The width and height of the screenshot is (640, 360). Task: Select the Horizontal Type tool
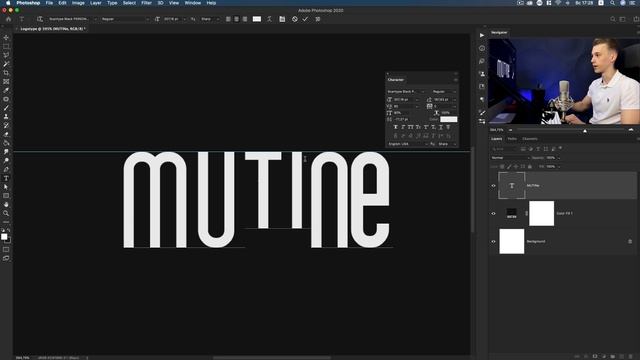coord(6,178)
